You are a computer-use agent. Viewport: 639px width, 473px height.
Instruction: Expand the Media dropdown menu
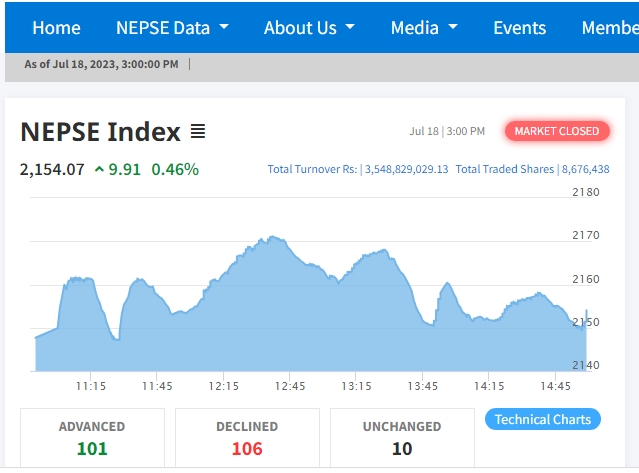[424, 27]
